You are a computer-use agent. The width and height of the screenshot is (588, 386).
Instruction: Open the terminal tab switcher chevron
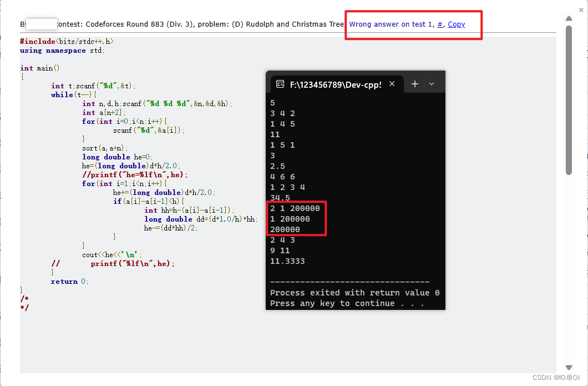(432, 84)
